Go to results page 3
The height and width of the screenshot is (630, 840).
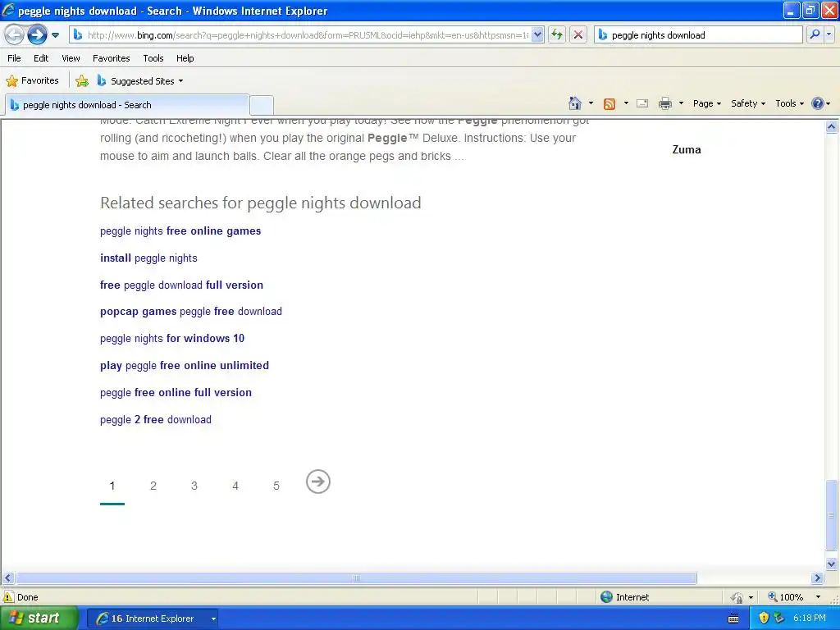[x=194, y=486]
